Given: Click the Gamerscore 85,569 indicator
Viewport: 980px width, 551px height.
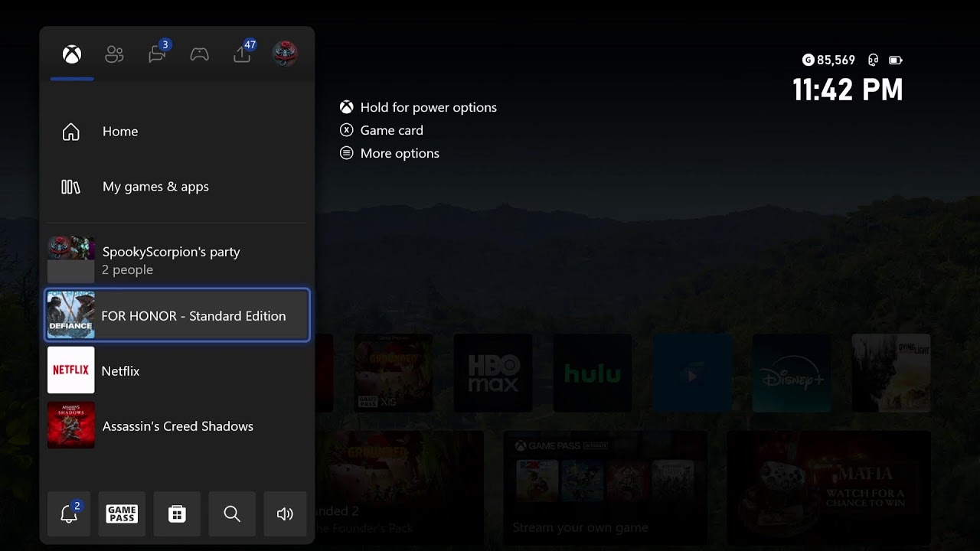Looking at the screenshot, I should click(x=828, y=60).
